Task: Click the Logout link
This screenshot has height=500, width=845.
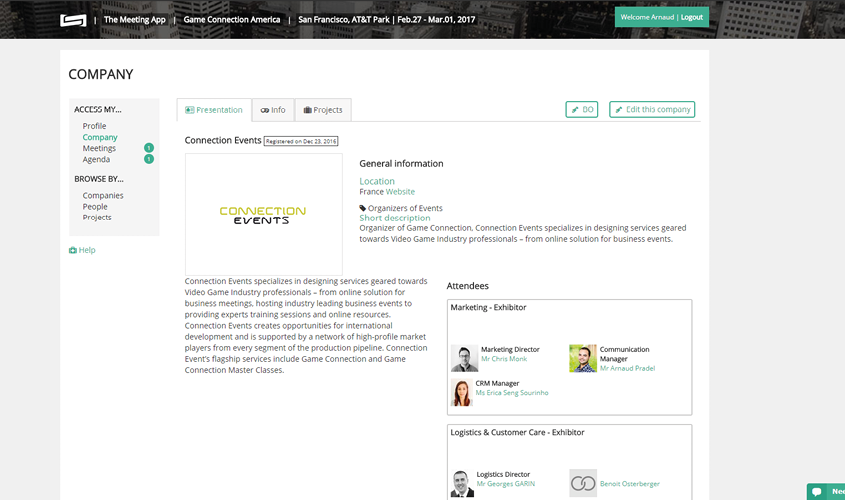Action: (691, 17)
